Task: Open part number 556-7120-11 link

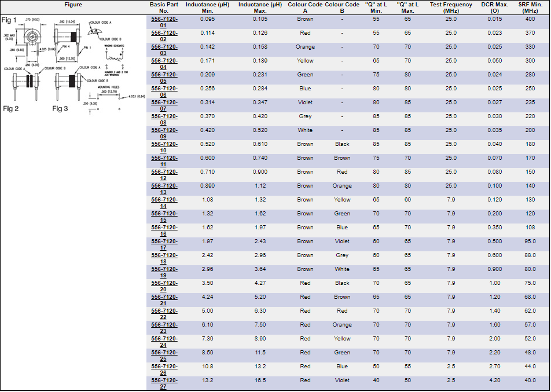Action: coord(164,161)
